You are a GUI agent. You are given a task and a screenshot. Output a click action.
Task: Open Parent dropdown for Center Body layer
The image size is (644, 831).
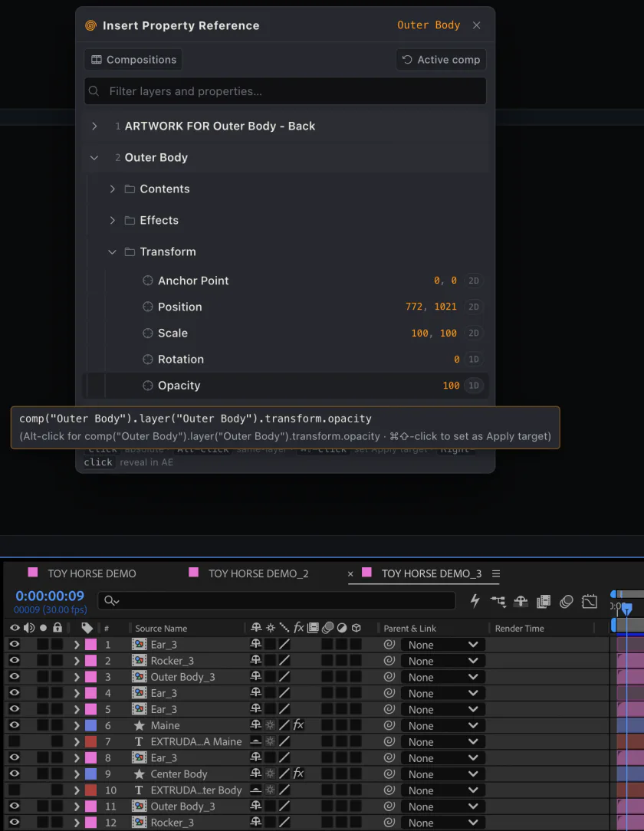coord(442,774)
